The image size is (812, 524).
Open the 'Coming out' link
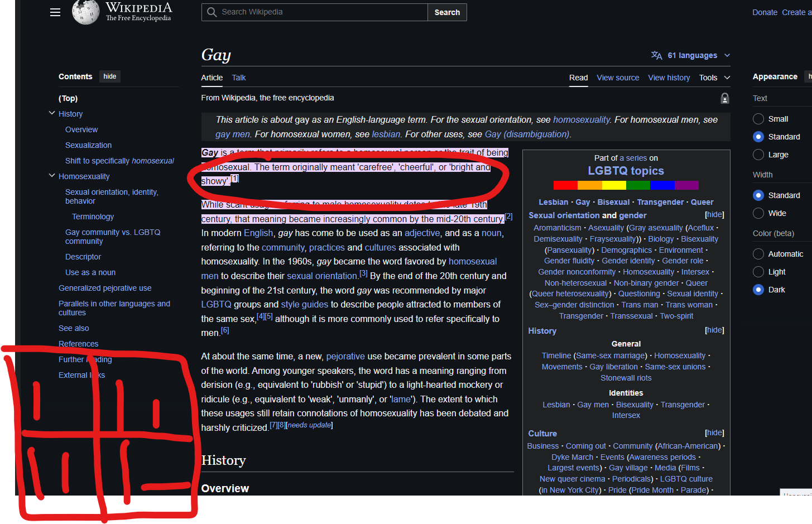point(585,446)
